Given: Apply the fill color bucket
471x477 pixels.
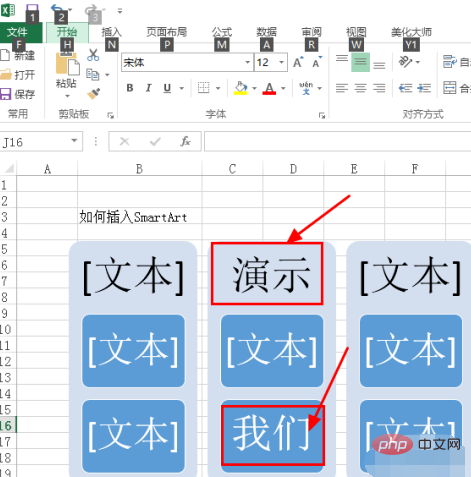Looking at the screenshot, I should point(241,88).
